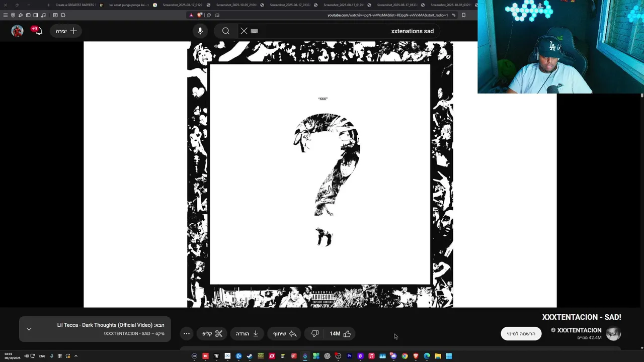
Task: Open the account avatar menu
Action: 18,31
